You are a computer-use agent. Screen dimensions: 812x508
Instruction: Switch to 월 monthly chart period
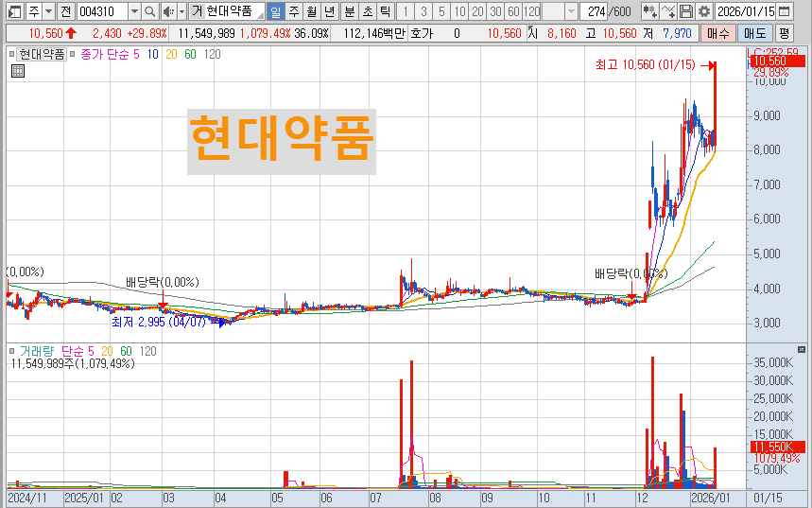click(x=311, y=11)
